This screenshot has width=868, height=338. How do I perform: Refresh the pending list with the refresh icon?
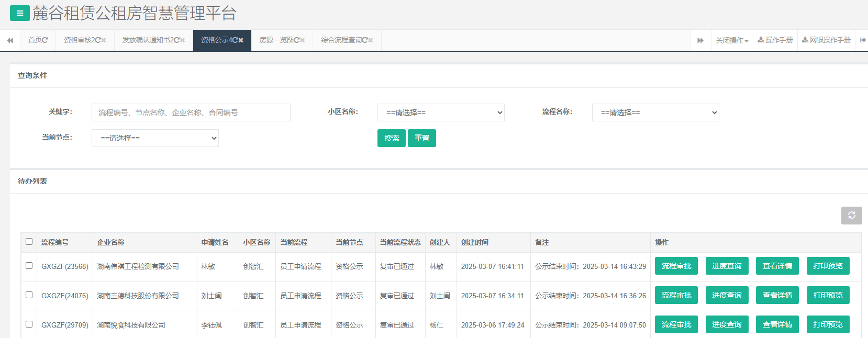(x=851, y=216)
